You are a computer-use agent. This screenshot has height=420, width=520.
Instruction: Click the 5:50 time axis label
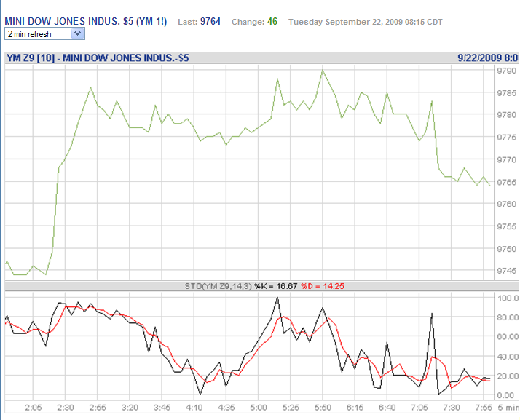pyautogui.click(x=323, y=408)
